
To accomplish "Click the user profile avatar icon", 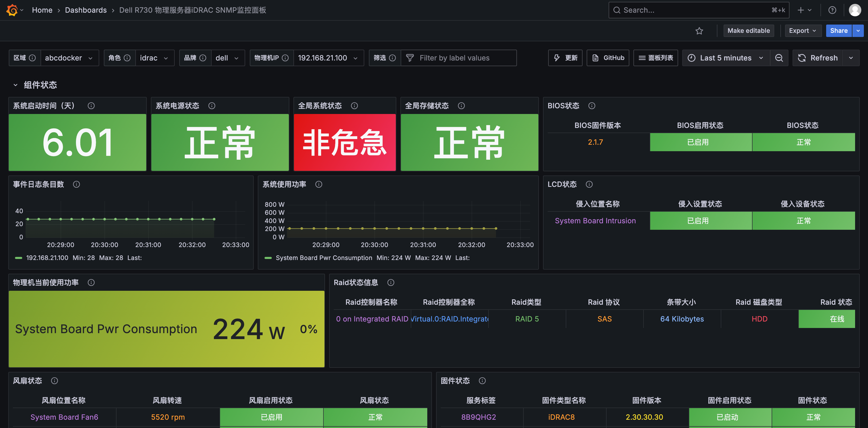I will tap(855, 10).
